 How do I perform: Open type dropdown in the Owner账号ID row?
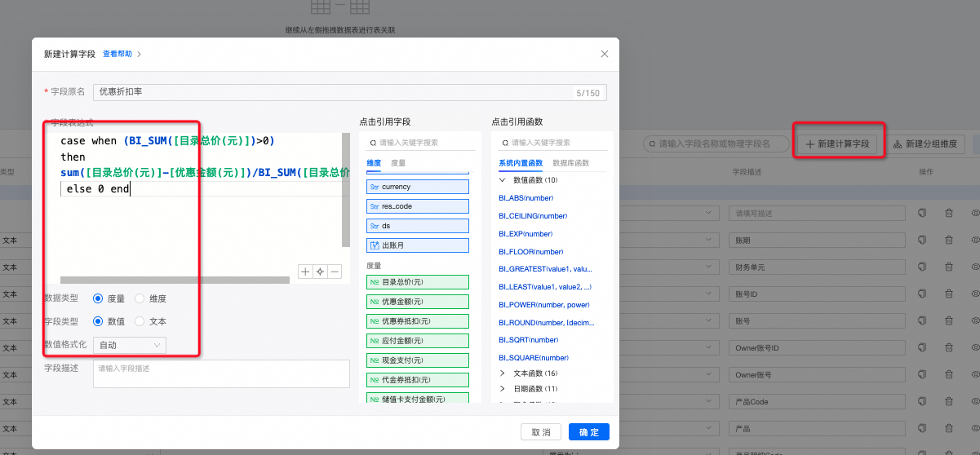tap(709, 347)
